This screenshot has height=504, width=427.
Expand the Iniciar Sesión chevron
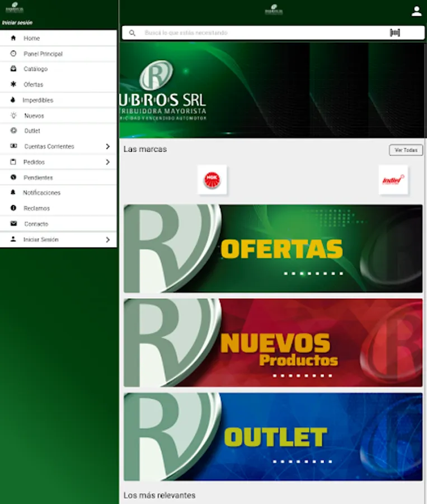[x=107, y=240]
